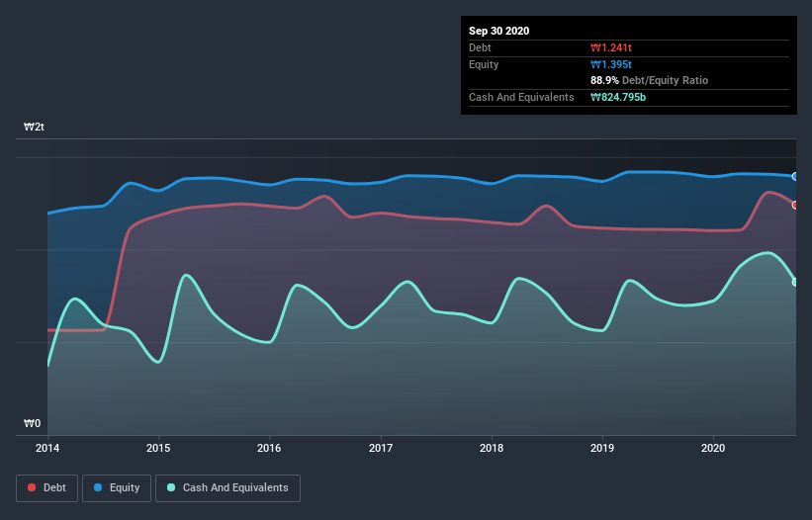This screenshot has height=520, width=812.
Task: Click the blue Equity endpoint marker
Action: click(795, 176)
